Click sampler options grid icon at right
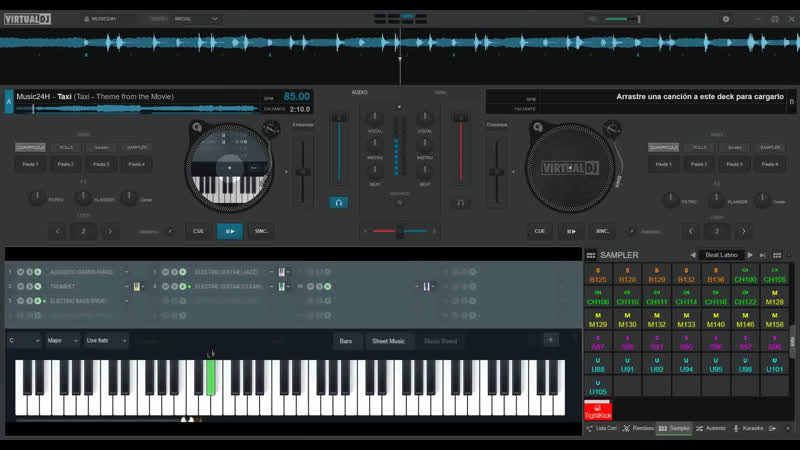 click(x=777, y=255)
